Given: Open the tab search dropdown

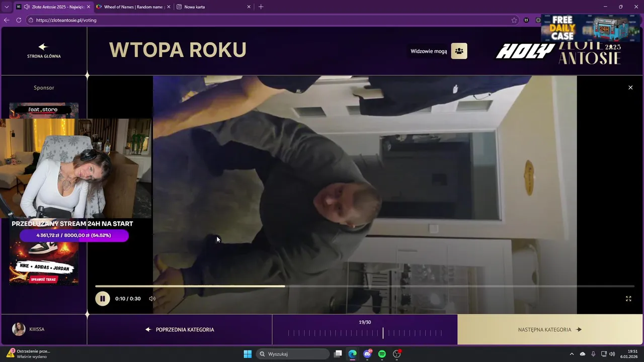Looking at the screenshot, I should click(6, 7).
